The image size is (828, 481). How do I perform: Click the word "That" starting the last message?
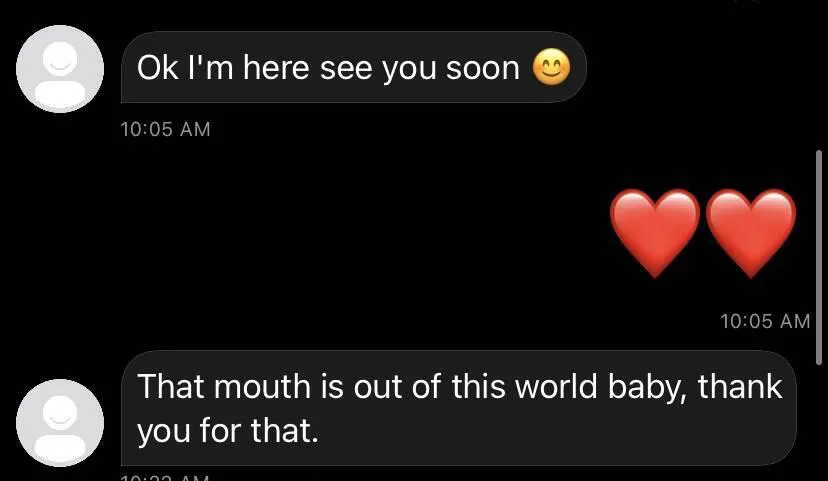coord(170,387)
